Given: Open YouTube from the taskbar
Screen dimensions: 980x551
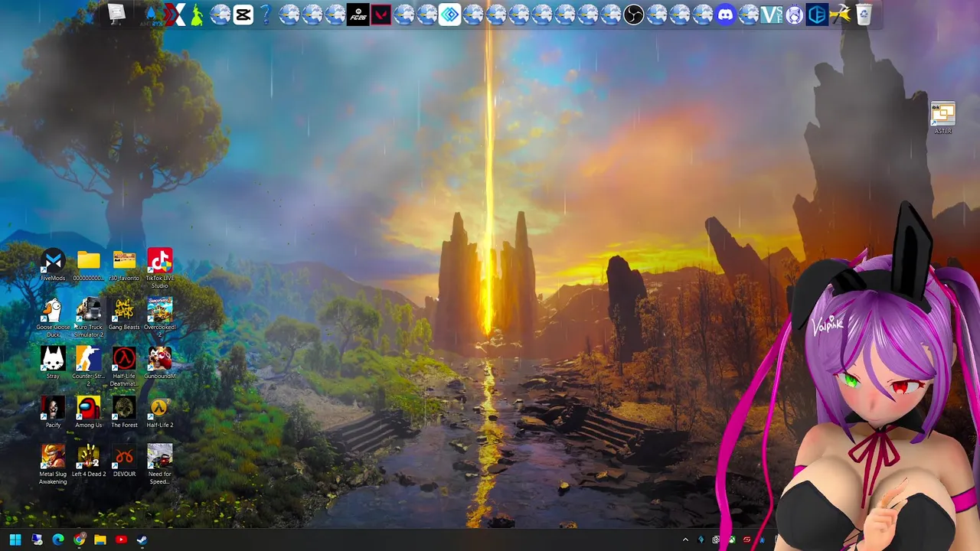Looking at the screenshot, I should coord(121,540).
